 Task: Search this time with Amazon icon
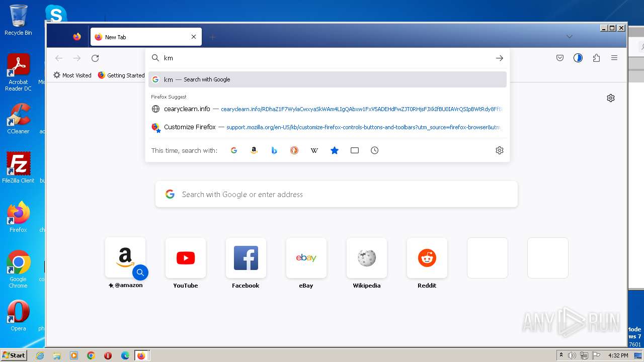pyautogui.click(x=254, y=150)
